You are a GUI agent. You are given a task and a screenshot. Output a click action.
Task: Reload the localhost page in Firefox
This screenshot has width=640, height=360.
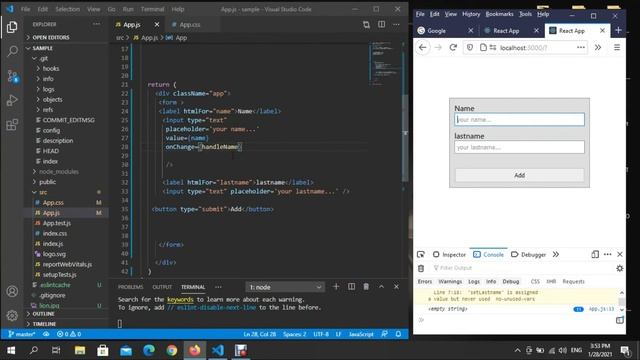click(453, 48)
